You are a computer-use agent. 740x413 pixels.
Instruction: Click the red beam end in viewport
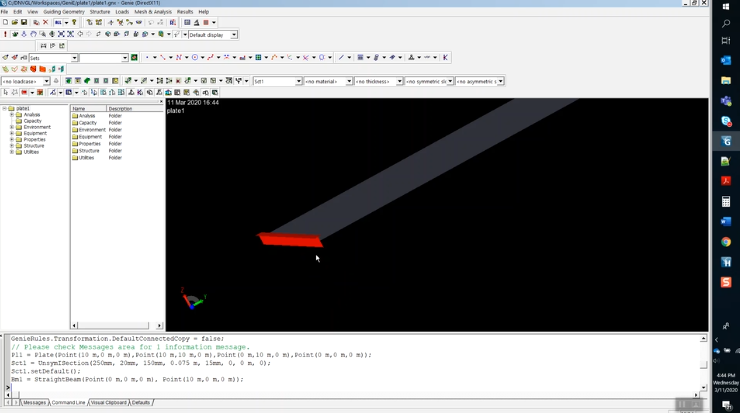click(290, 240)
